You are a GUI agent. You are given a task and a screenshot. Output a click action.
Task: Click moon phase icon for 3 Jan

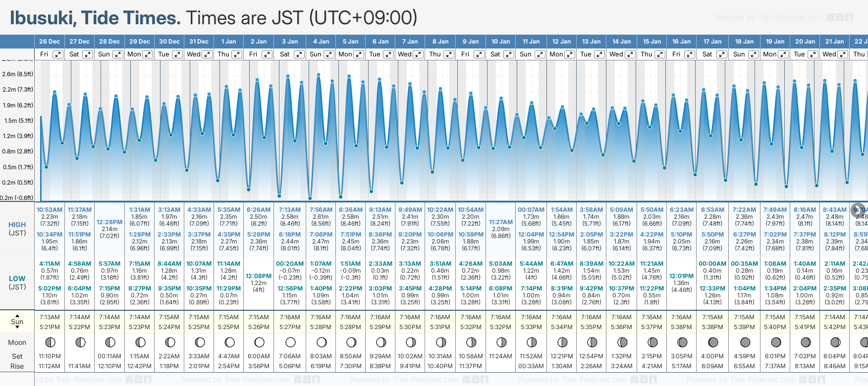click(x=290, y=342)
